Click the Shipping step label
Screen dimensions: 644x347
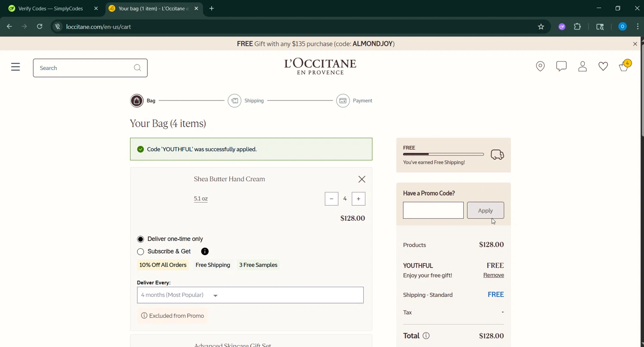(254, 100)
